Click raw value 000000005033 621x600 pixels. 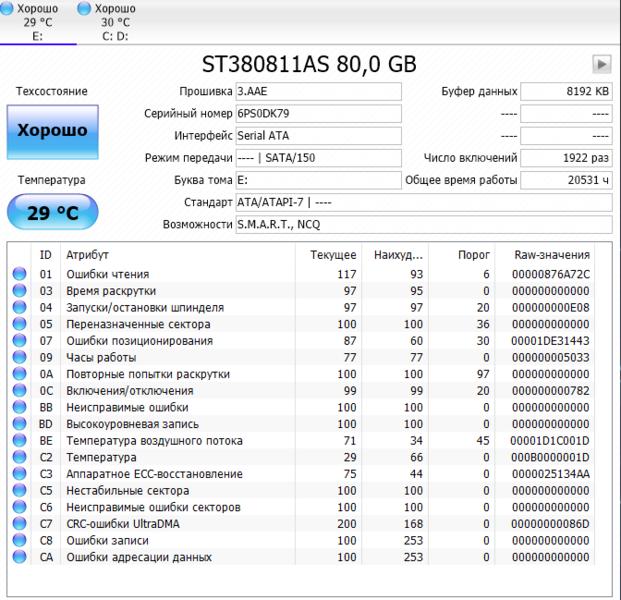coord(551,357)
